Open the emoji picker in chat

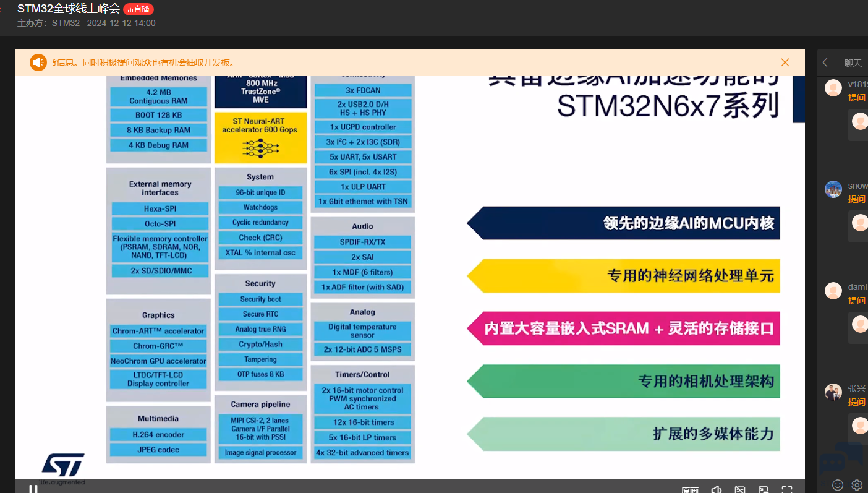click(838, 485)
